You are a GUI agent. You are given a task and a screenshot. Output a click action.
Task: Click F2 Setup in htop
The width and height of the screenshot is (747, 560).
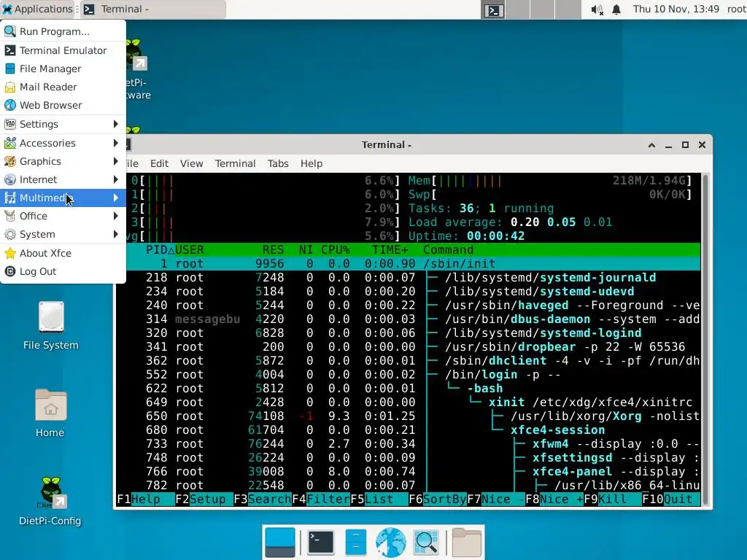(204, 499)
